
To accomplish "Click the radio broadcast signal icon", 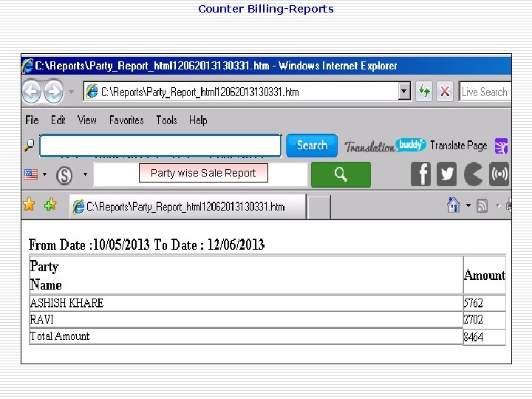I will (499, 174).
